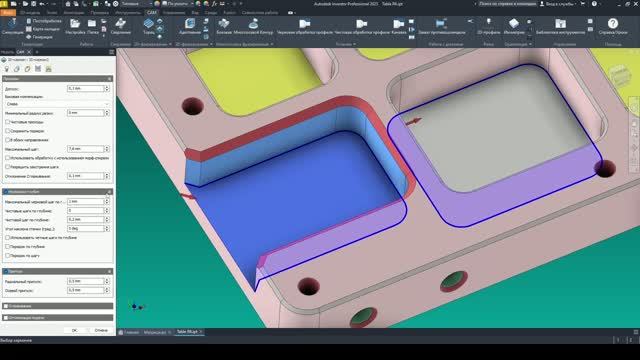
Task: Open the material selector dropdown in top bar
Action: [x=135, y=4]
